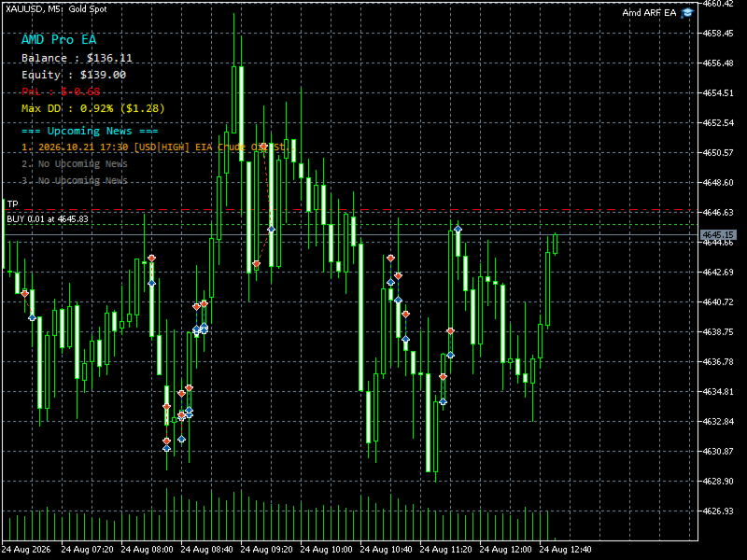Click the 4626.93 price scale label
Image resolution: width=747 pixels, height=560 pixels.
[718, 511]
